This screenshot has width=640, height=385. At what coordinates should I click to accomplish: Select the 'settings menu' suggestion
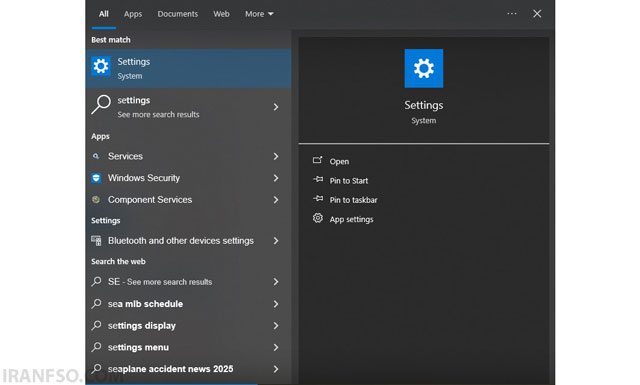tap(188, 347)
